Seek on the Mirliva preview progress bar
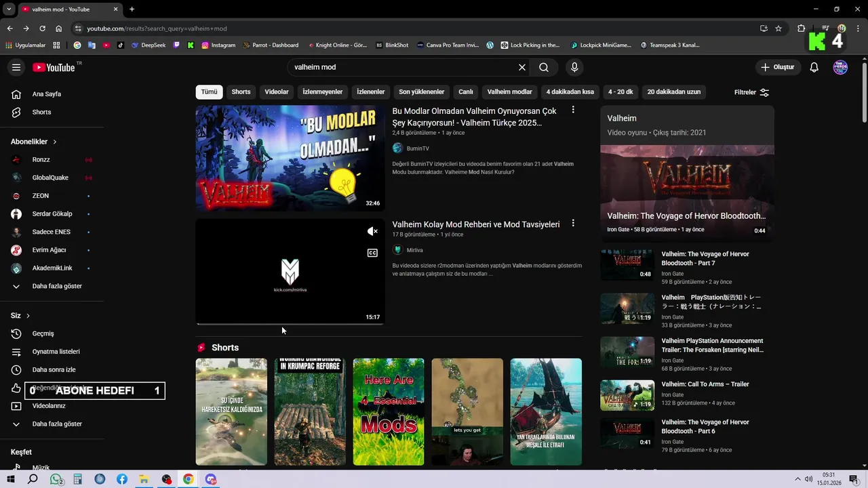This screenshot has height=488, width=868. point(290,324)
